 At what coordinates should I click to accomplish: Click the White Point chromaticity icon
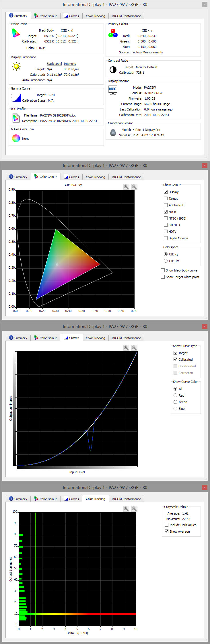click(16, 33)
